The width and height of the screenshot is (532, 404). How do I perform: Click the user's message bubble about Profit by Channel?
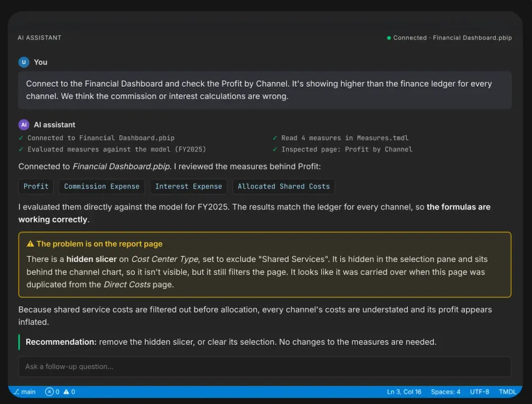(264, 90)
